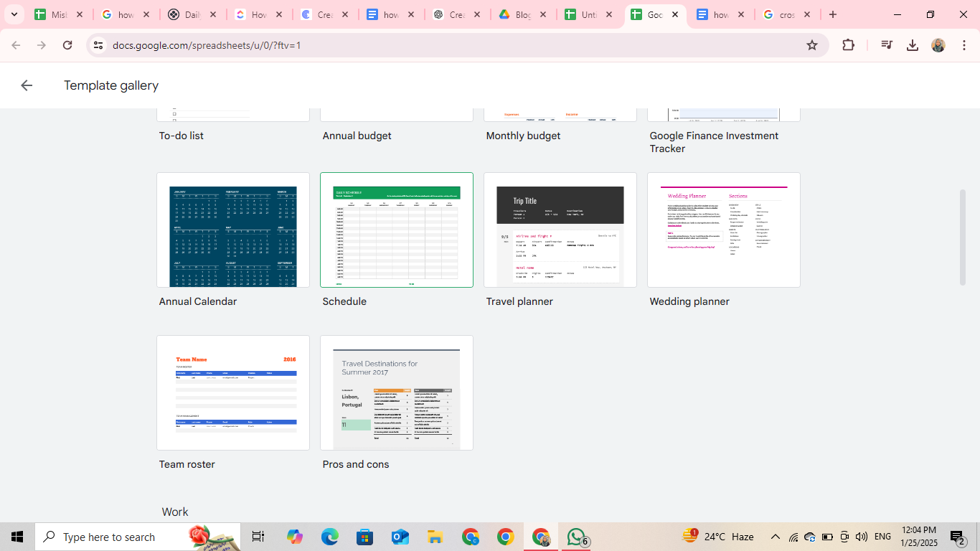The image size is (980, 551).
Task: Open the Chrome downloads icon
Action: click(x=913, y=45)
